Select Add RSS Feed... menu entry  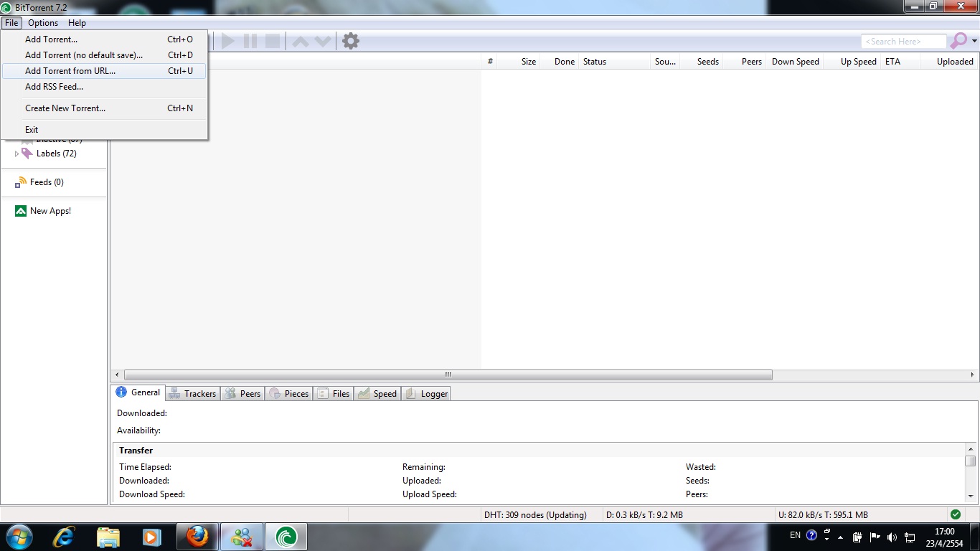(x=104, y=87)
